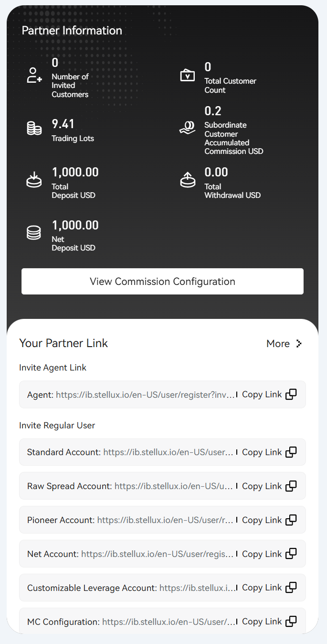This screenshot has width=327, height=644.
Task: Click Copy Link for MC Configuration
Action: (269, 622)
